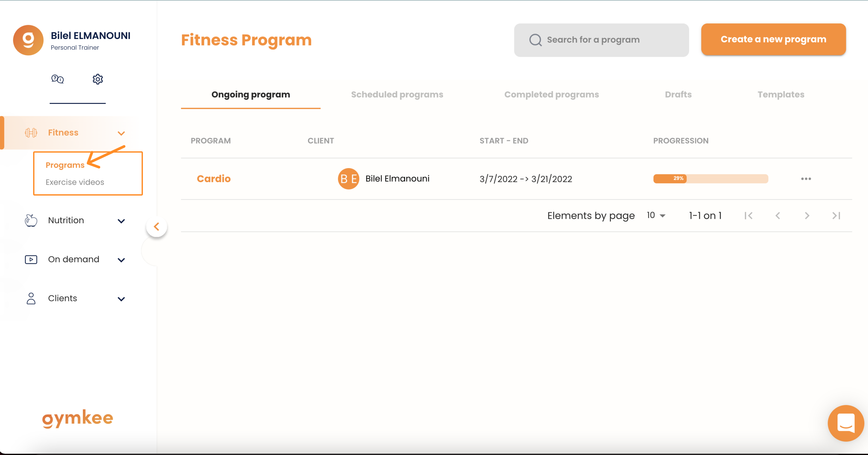Expand the Nutrition menu chevron
This screenshot has width=868, height=455.
(x=121, y=221)
